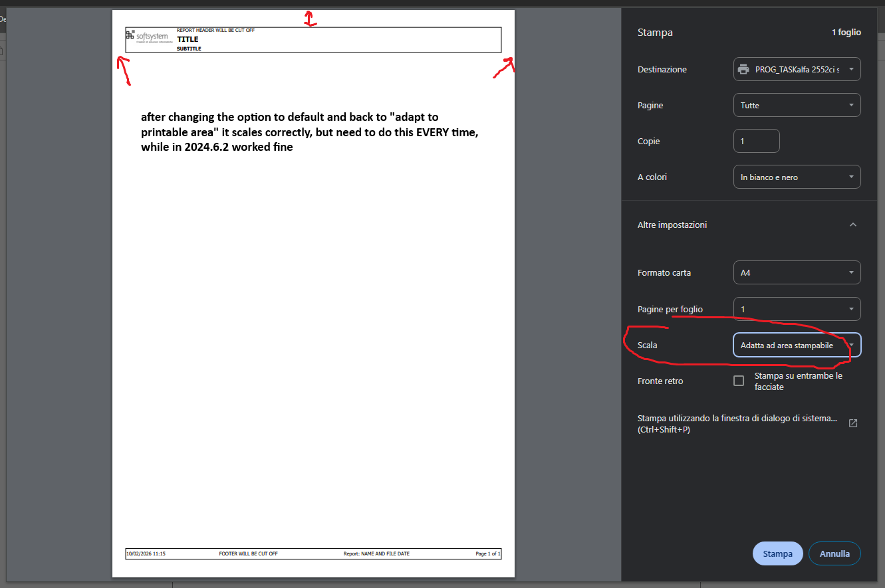Click the printer icon in Destinazione field
Viewport: 885px width, 588px height.
(743, 69)
